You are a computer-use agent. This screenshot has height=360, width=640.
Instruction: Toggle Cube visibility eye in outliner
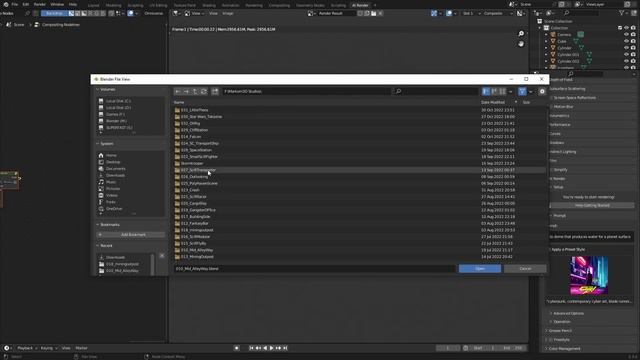click(626, 41)
